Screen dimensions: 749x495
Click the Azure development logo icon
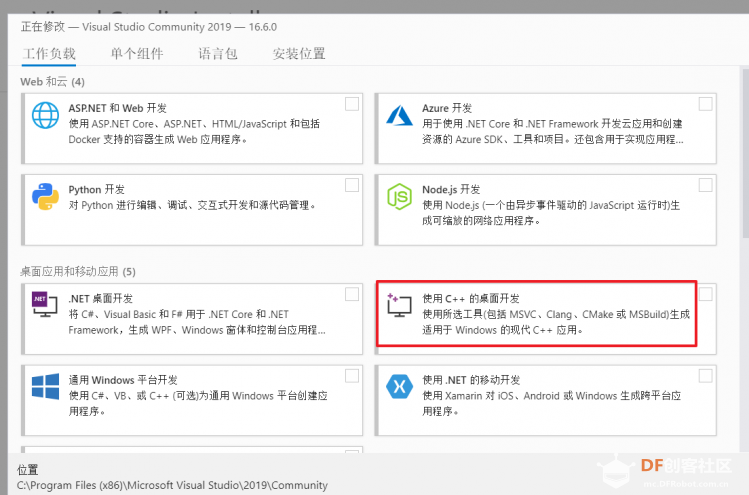[x=399, y=115]
